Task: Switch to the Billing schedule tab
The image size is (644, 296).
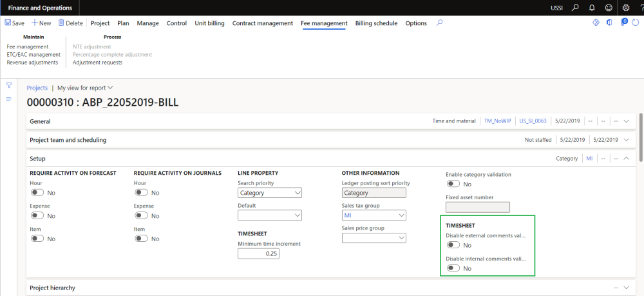Action: 376,23
